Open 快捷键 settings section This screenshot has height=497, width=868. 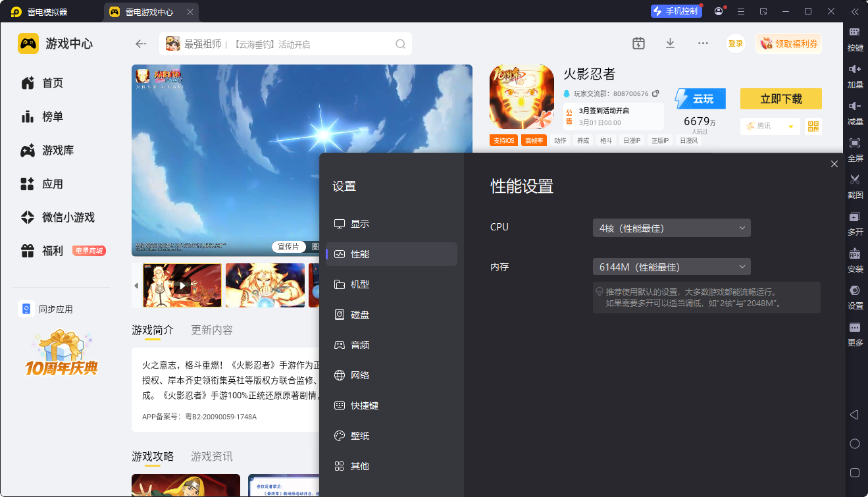click(x=392, y=405)
